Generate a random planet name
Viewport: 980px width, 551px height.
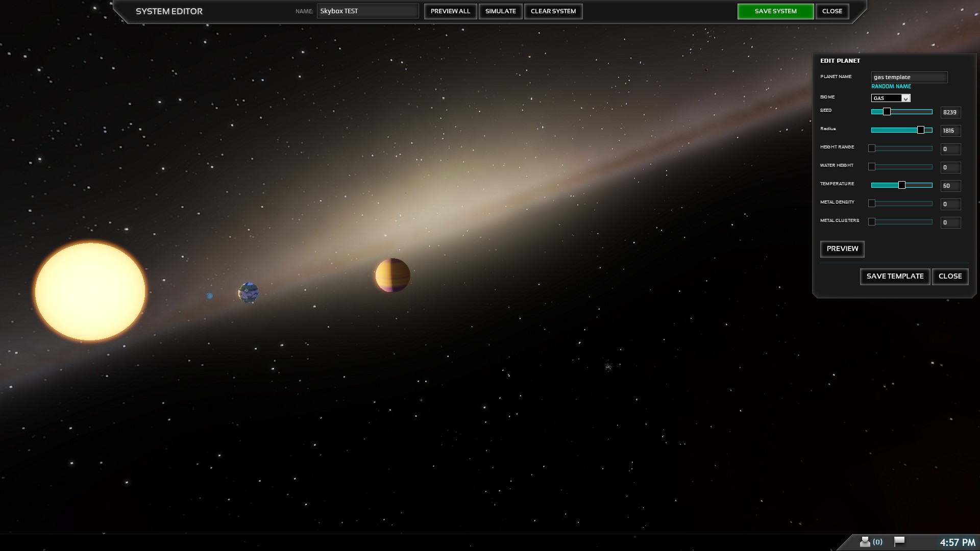(891, 86)
